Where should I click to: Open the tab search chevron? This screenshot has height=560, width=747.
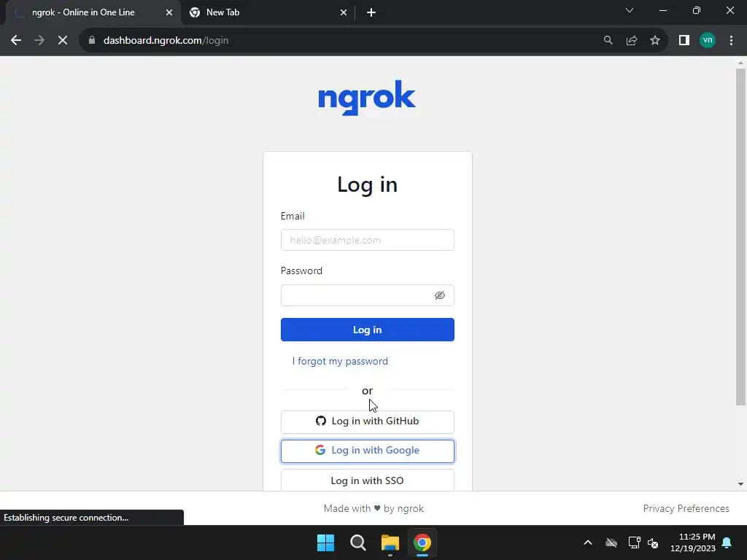pos(630,10)
